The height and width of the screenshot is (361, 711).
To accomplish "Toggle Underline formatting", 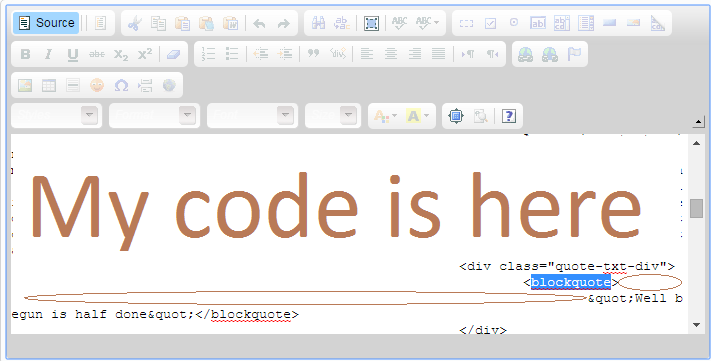I will (73, 54).
